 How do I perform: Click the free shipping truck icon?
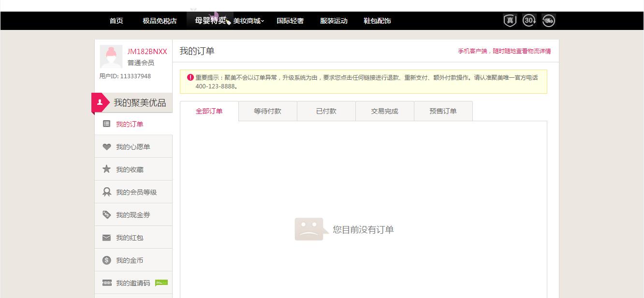pos(549,20)
